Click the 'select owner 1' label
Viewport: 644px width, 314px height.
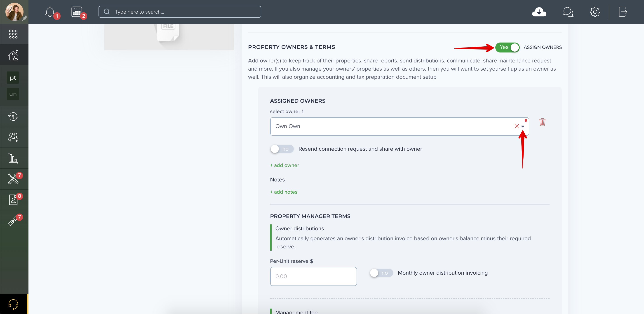pos(287,112)
